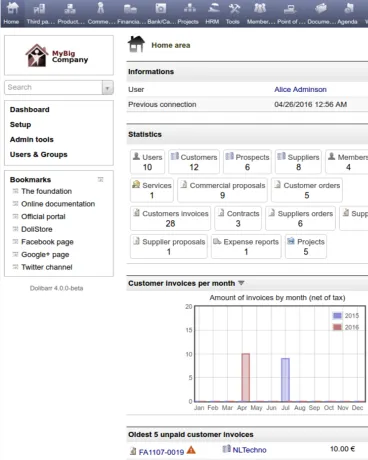Open the Financial module icon
The width and height of the screenshot is (368, 460).
click(130, 8)
